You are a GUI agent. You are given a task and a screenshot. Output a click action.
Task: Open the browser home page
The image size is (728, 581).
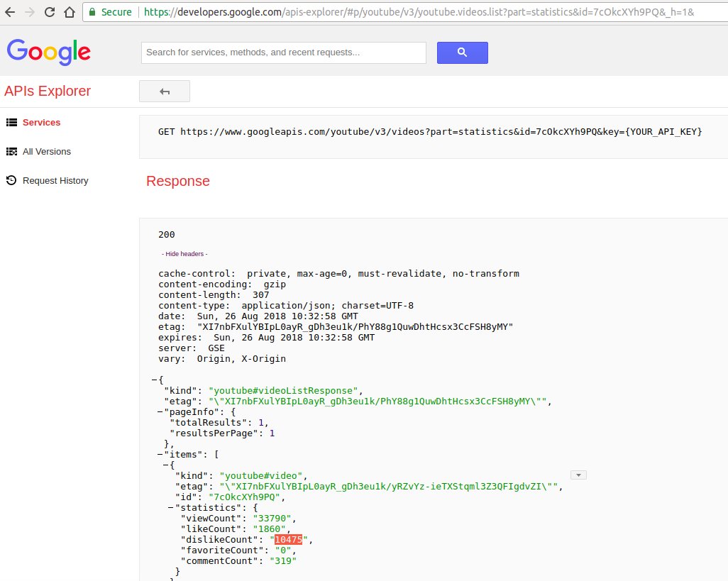pos(70,12)
